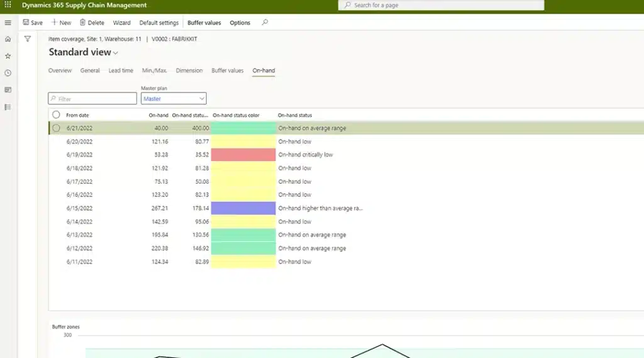The width and height of the screenshot is (644, 358).
Task: Click the 6/20/2022 date cell
Action: click(x=79, y=142)
